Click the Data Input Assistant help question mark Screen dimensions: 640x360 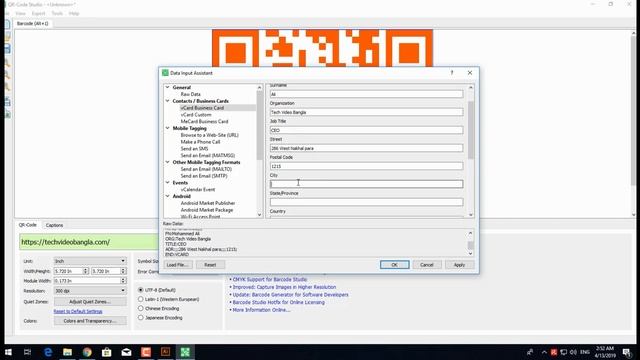[452, 73]
